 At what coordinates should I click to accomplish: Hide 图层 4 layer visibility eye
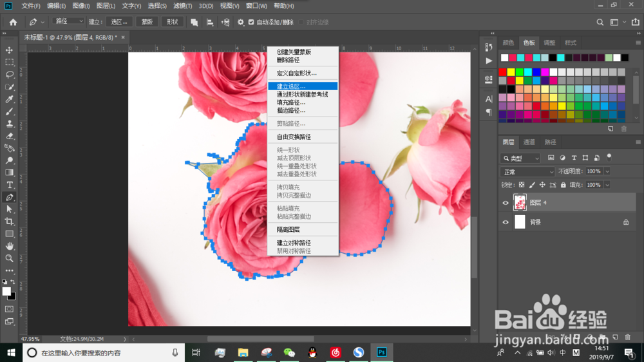(506, 202)
